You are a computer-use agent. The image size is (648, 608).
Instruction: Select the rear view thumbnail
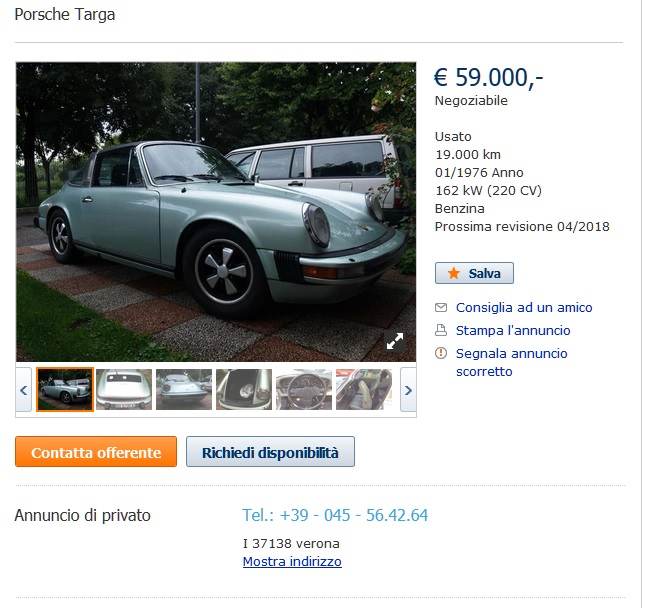(124, 390)
